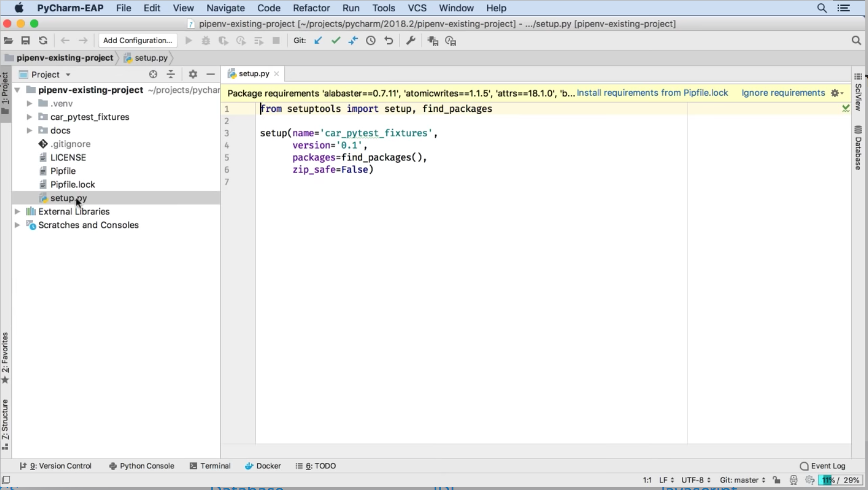Click the Add Configuration... button

click(x=138, y=41)
